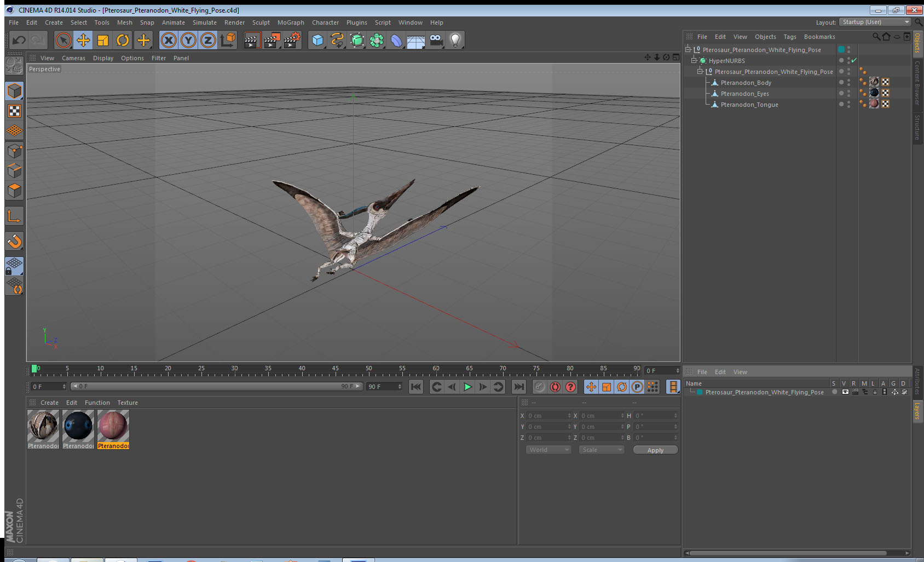Viewport: 924px width, 562px height.
Task: Open the Sculpt menu
Action: click(x=261, y=22)
